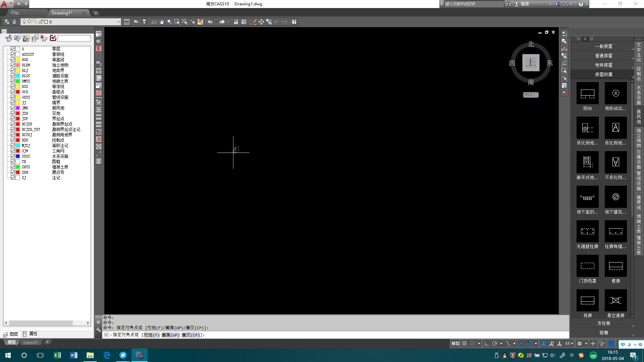Toggle ortho mode in status bar
The height and width of the screenshot is (362, 644).
click(x=487, y=343)
